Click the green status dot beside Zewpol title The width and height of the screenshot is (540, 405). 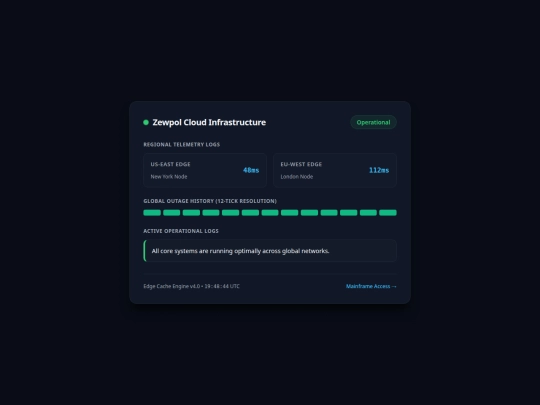[146, 122]
